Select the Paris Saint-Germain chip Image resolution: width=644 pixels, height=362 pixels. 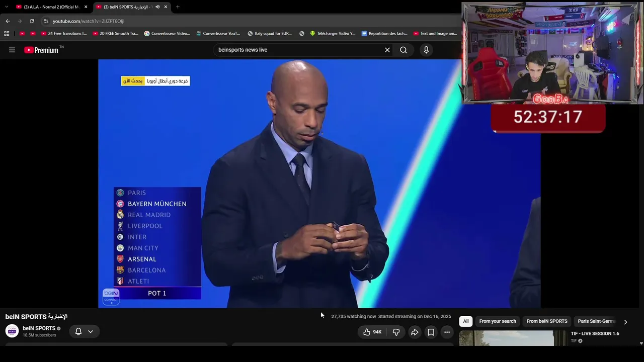click(x=597, y=321)
